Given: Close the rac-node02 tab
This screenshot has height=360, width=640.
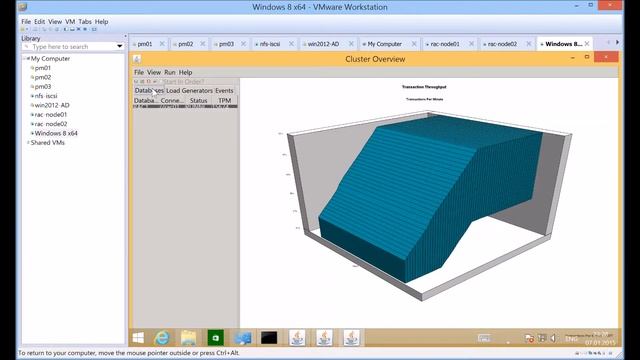Looking at the screenshot, I should [x=529, y=44].
